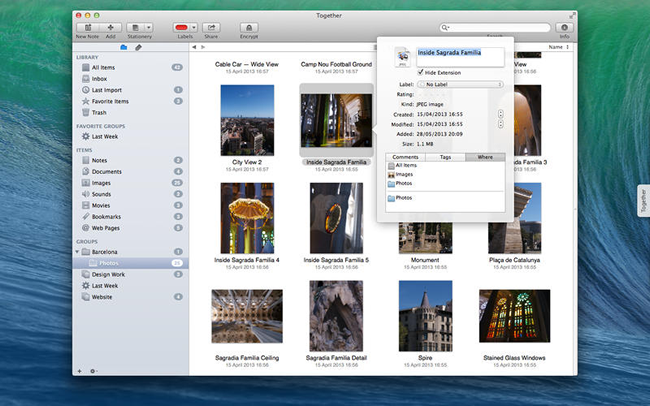
Task: Collapse the Barcelona group disclosure triangle
Action: tap(78, 251)
